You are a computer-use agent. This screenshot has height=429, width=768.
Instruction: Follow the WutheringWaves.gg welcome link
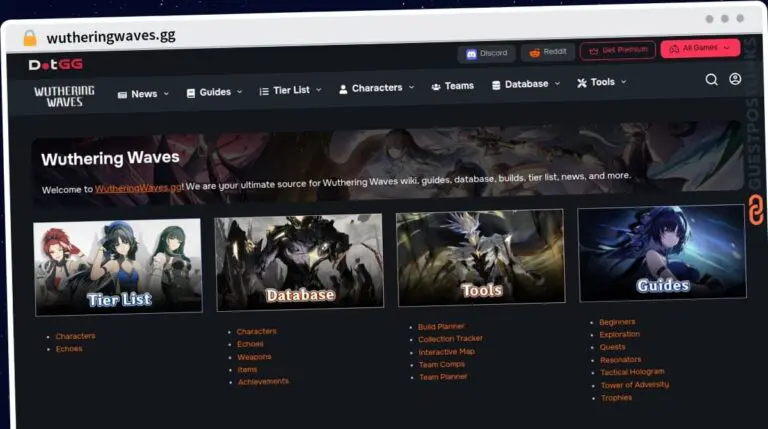point(138,188)
